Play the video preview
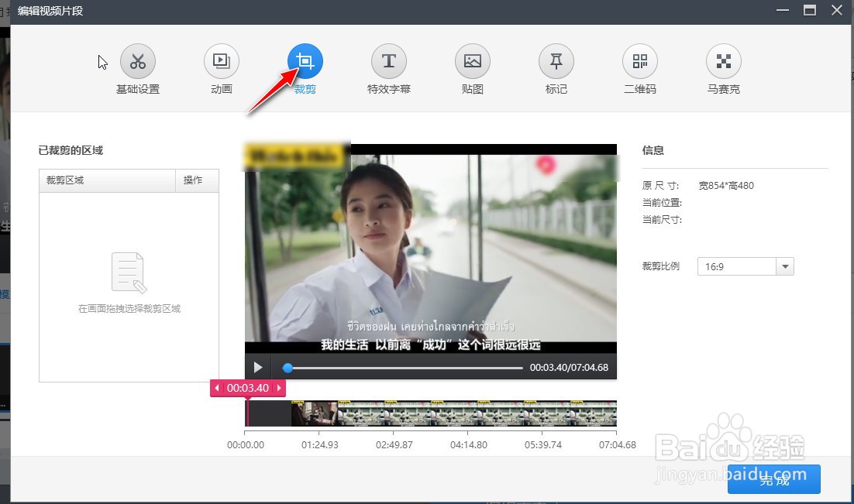The height and width of the screenshot is (504, 854). [x=258, y=368]
